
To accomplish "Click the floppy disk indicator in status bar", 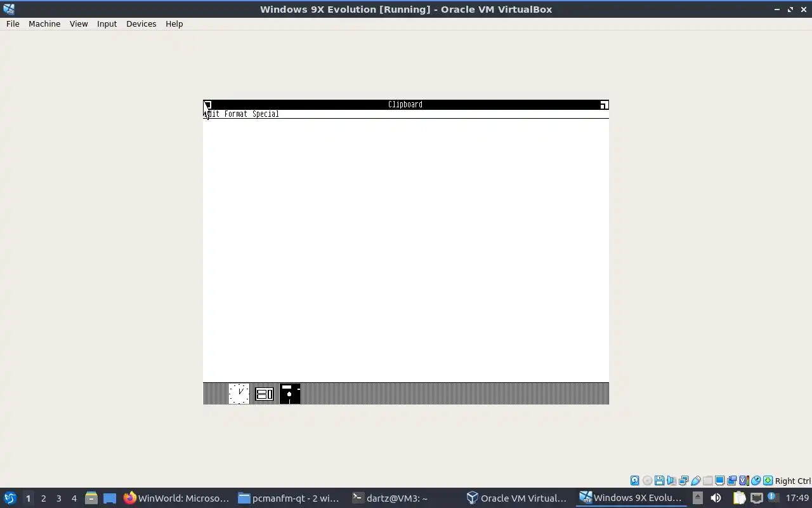I will tap(659, 481).
